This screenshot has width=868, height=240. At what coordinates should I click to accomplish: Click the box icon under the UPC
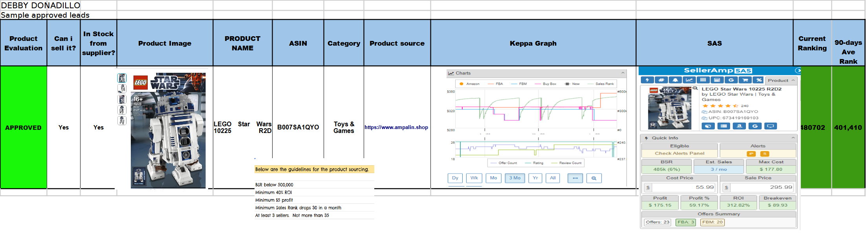coord(708,126)
